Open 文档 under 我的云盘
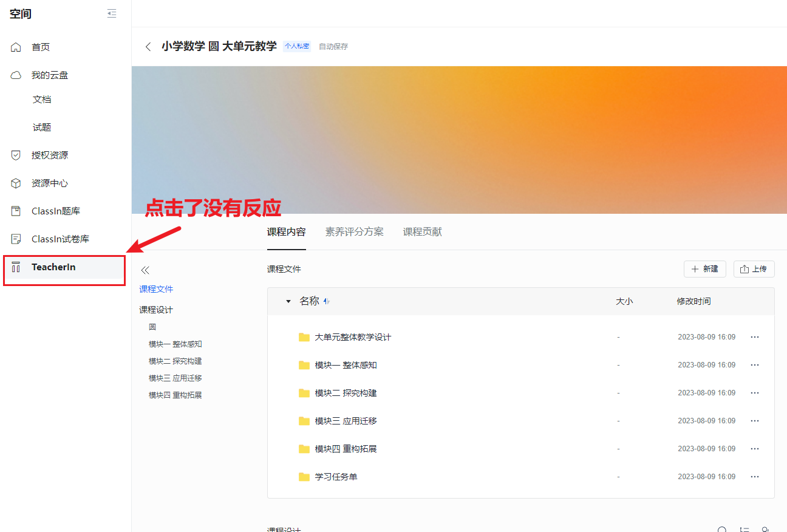The height and width of the screenshot is (532, 787). tap(42, 100)
